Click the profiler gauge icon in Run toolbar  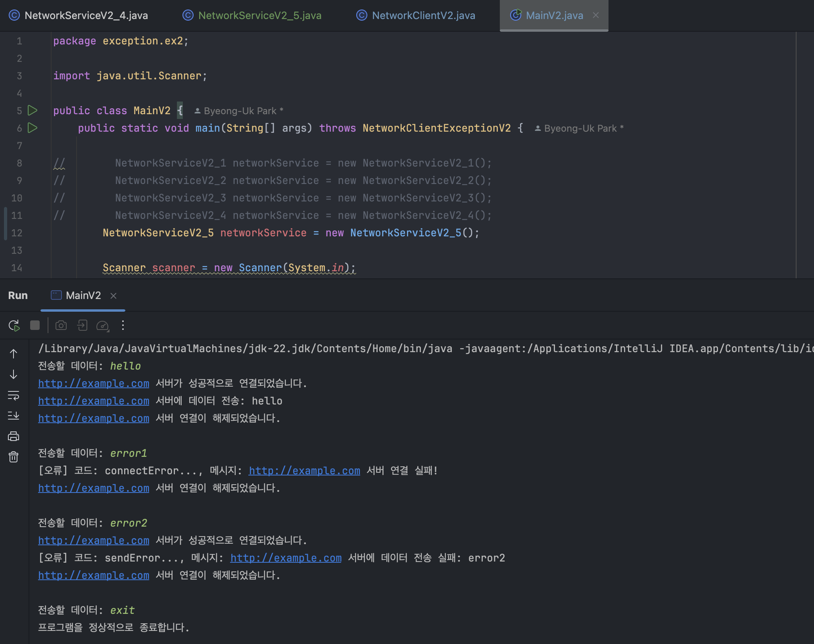(103, 326)
